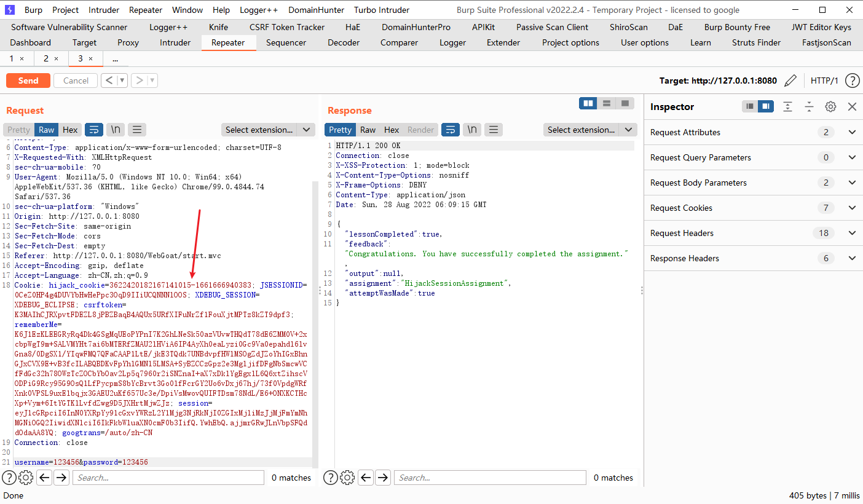The width and height of the screenshot is (863, 504).
Task: Switch to the Proxy tab
Action: tap(128, 42)
